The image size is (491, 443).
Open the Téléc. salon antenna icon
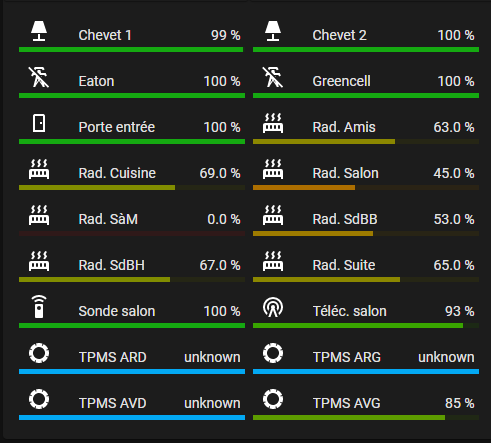point(273,307)
